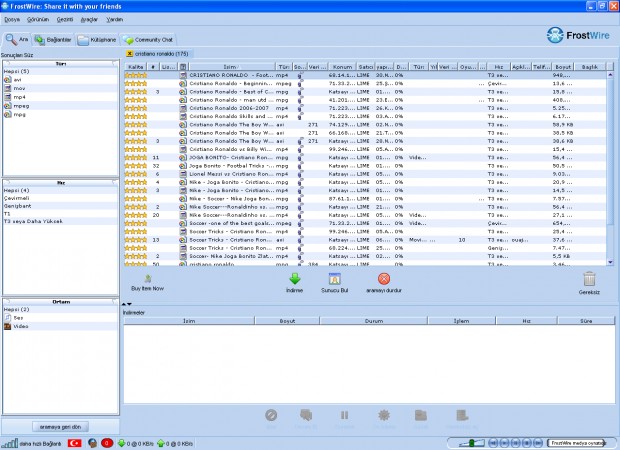Sort results by Kalite column header
This screenshot has width=620, height=450.
136,67
